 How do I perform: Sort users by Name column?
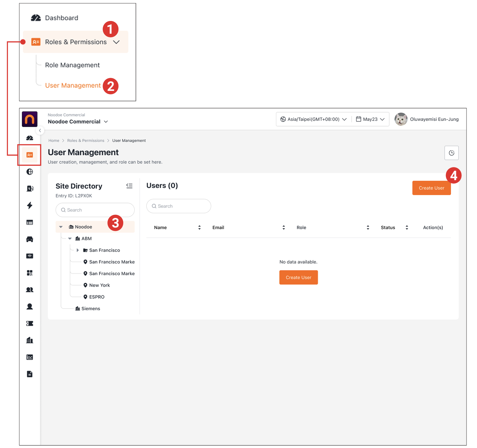click(199, 227)
